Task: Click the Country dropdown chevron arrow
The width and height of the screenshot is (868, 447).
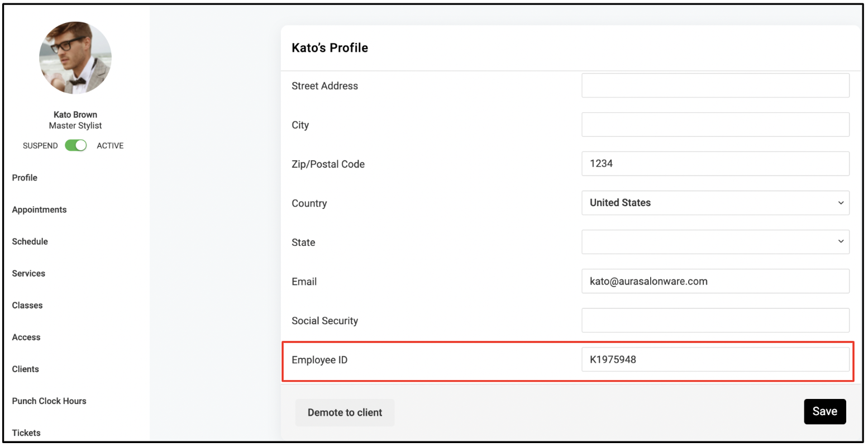Action: click(841, 203)
